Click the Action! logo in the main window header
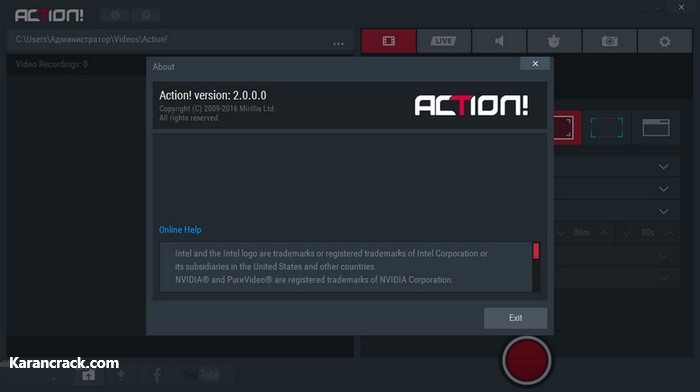 click(49, 16)
